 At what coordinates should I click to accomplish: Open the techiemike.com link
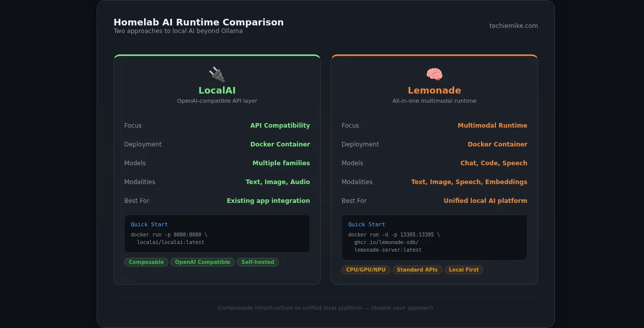point(513,26)
